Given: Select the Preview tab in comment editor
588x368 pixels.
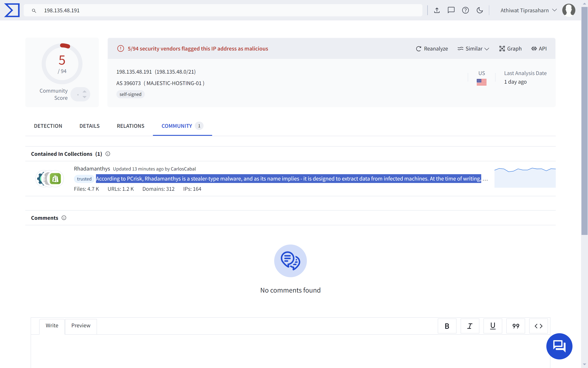Looking at the screenshot, I should (81, 326).
